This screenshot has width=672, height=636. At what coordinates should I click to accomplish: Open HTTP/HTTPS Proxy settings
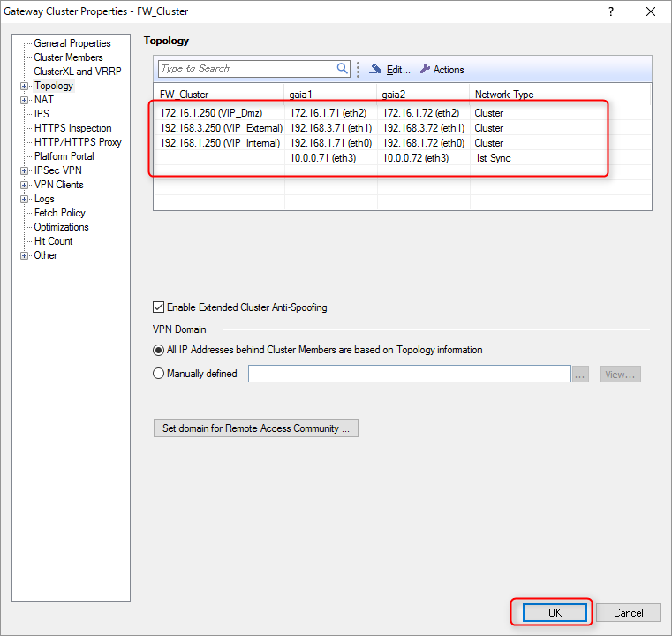78,142
